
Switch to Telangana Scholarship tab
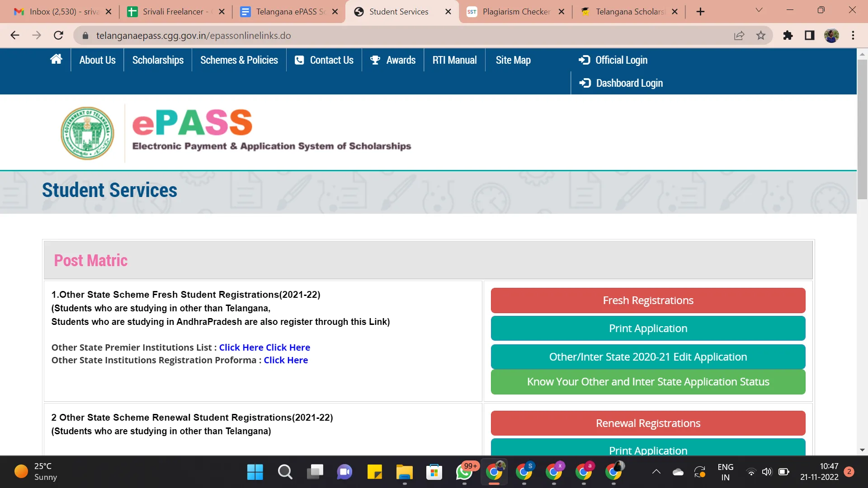point(628,12)
